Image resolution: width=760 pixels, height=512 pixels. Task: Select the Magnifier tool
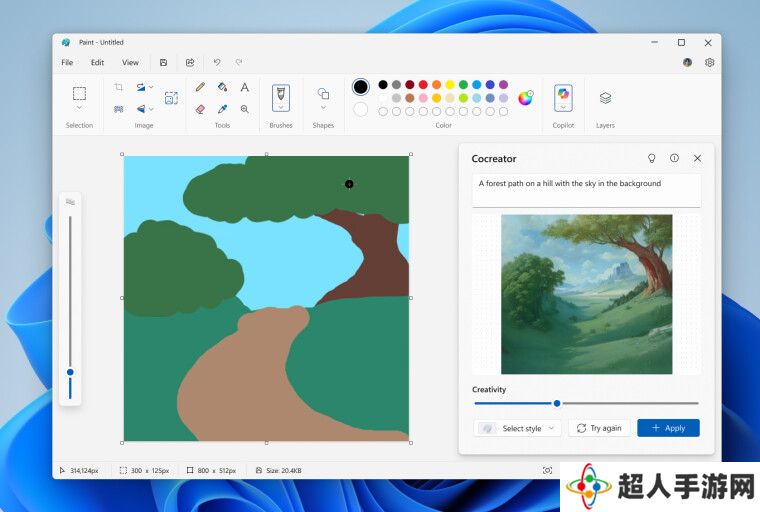[245, 109]
